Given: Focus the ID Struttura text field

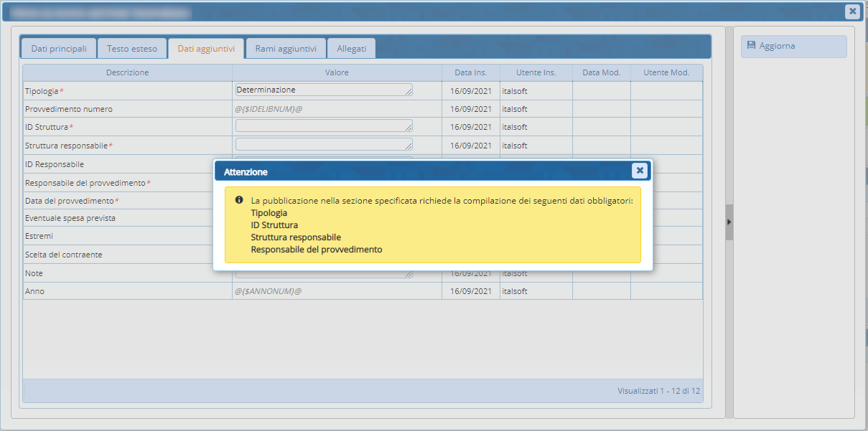Looking at the screenshot, I should pyautogui.click(x=323, y=125).
